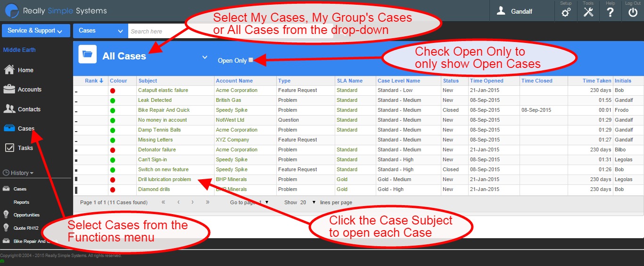Sort by the Account Name column header

pyautogui.click(x=234, y=81)
